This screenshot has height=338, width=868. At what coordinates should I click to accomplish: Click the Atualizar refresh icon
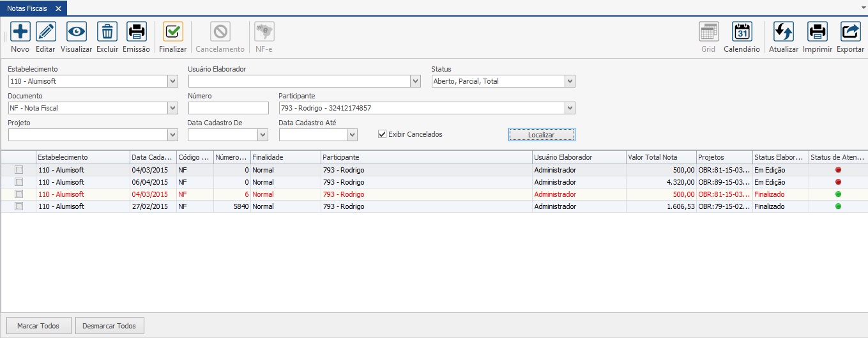point(784,31)
